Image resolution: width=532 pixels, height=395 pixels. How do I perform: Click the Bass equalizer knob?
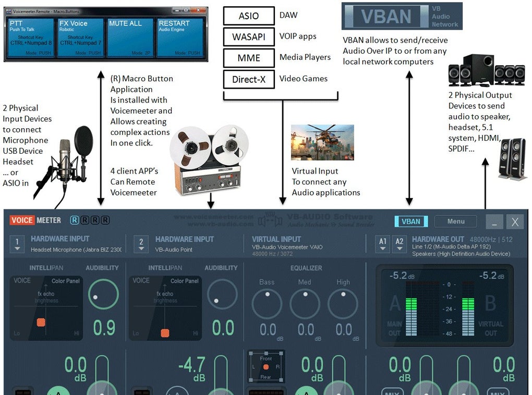[x=267, y=304]
